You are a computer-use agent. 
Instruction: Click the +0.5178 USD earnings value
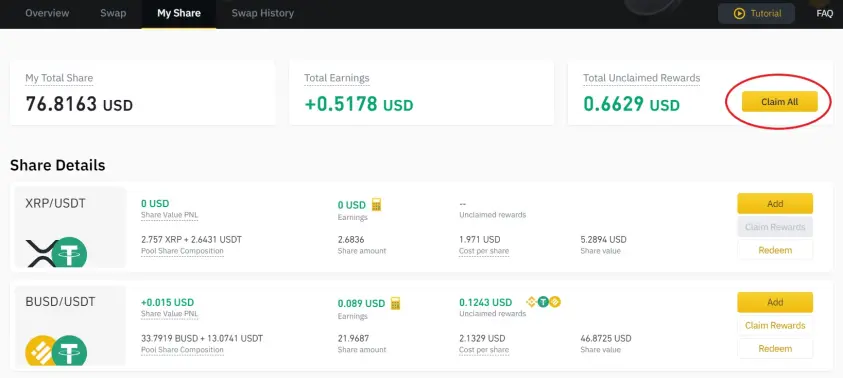[x=359, y=104]
